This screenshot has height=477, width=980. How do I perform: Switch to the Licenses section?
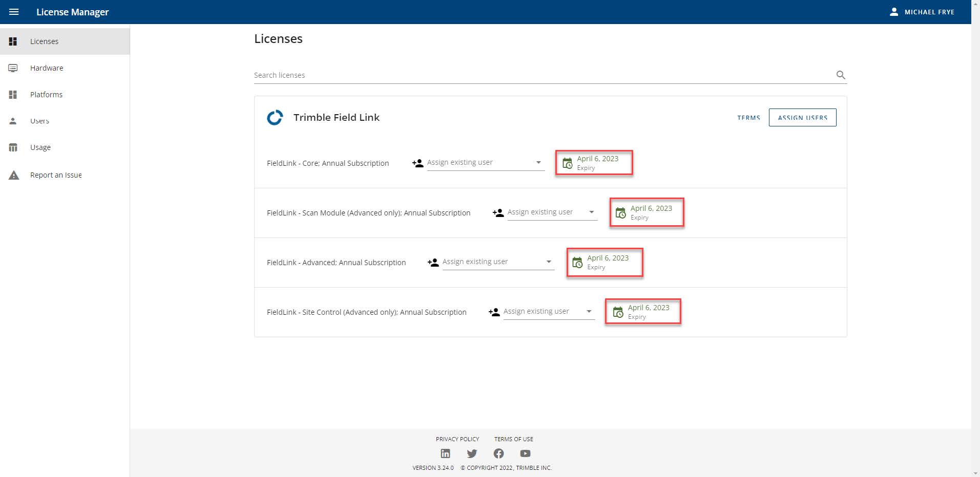click(44, 41)
